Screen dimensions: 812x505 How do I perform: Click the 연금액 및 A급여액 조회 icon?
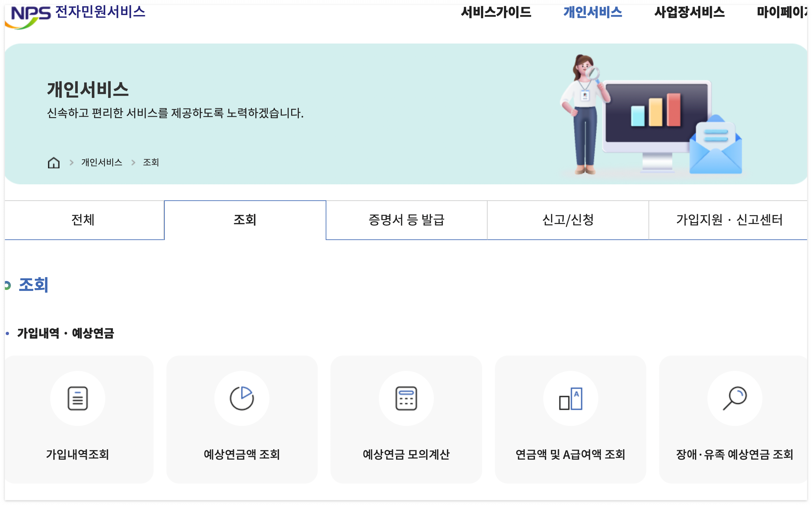570,398
